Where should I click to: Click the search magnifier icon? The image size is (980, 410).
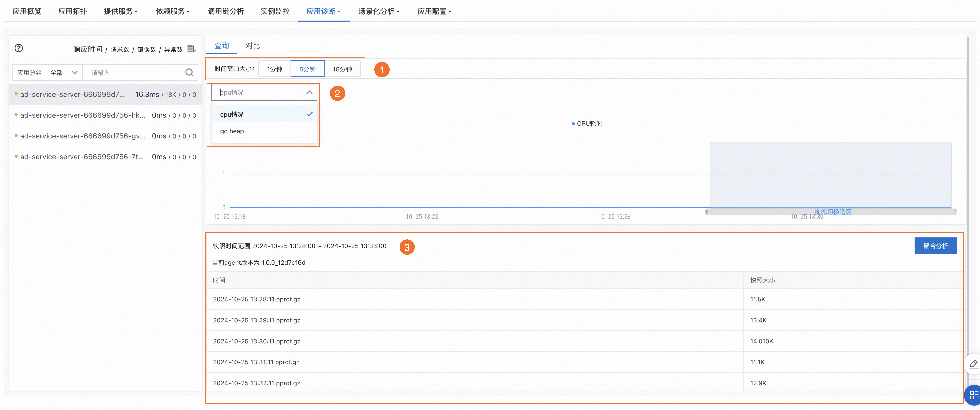(189, 73)
